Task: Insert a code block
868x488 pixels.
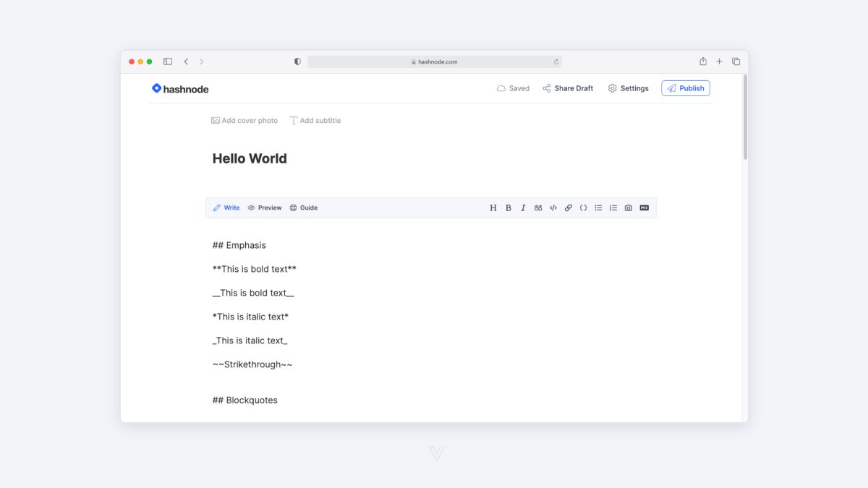Action: click(x=553, y=207)
